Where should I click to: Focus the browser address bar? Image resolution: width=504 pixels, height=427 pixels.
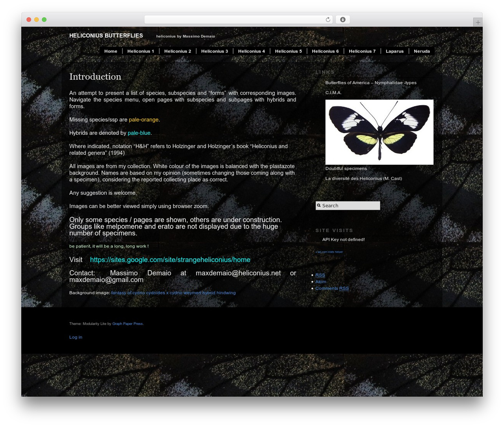[238, 20]
